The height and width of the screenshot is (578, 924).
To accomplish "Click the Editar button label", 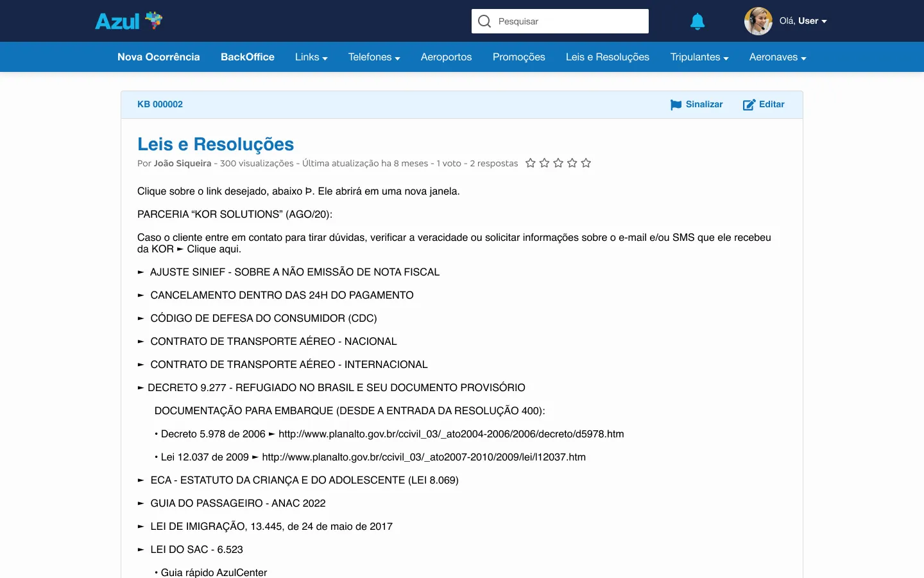I will pyautogui.click(x=772, y=105).
